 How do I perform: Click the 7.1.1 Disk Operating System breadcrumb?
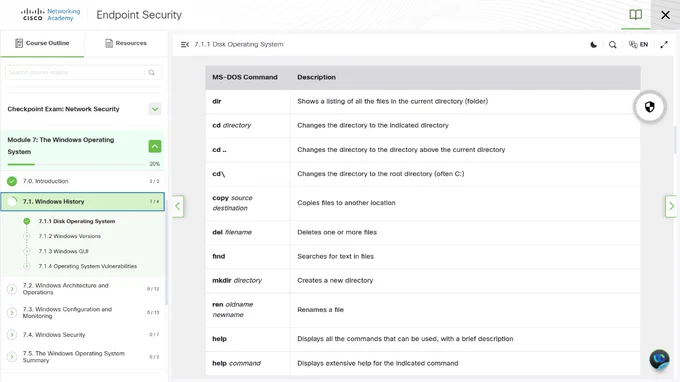(x=239, y=44)
